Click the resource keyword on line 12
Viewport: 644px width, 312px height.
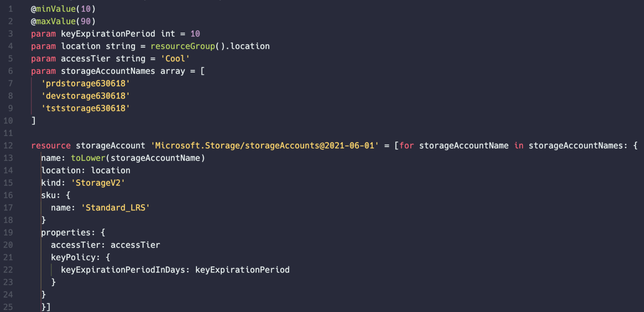[51, 146]
